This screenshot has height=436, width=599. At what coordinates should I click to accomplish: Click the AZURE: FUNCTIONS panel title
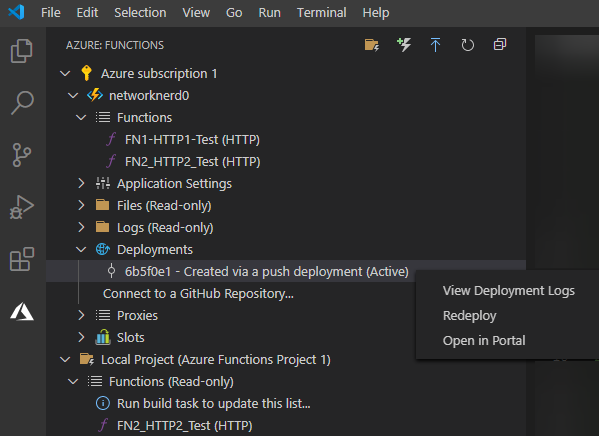[115, 45]
